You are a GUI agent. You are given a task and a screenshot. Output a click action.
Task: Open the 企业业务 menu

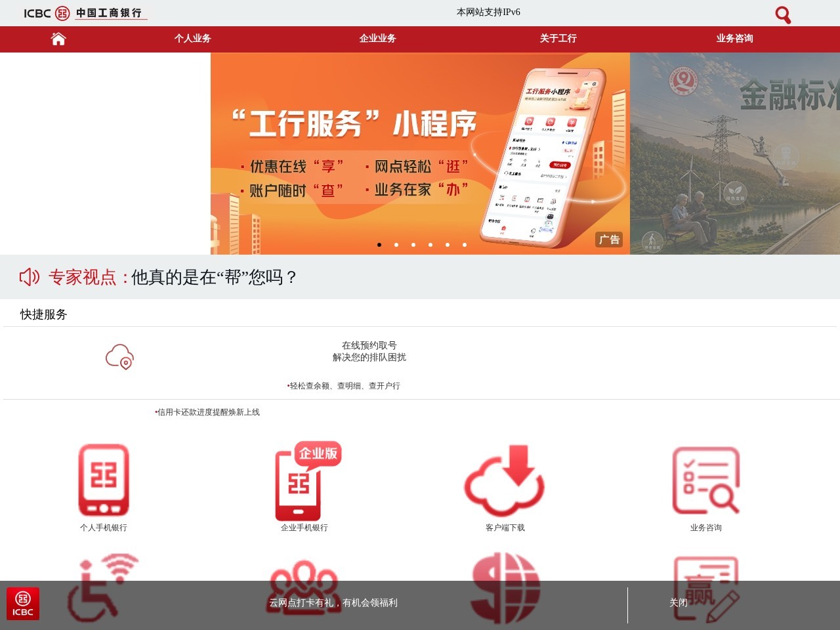[x=377, y=39]
